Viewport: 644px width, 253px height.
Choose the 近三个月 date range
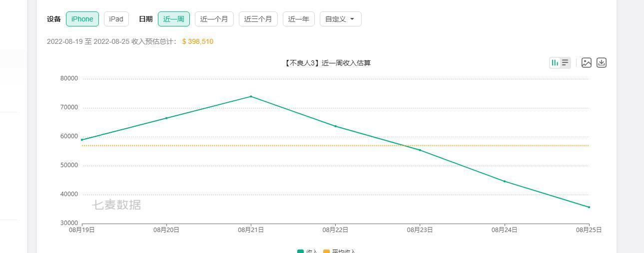tap(258, 19)
